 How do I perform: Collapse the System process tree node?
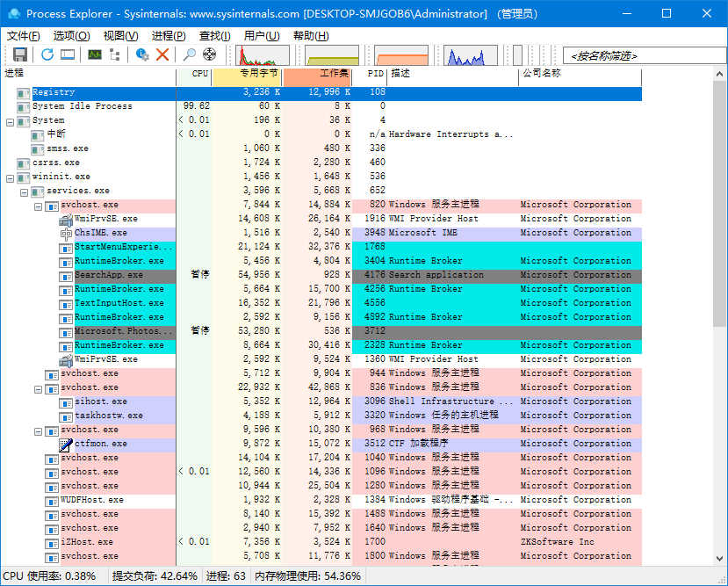tap(10, 120)
